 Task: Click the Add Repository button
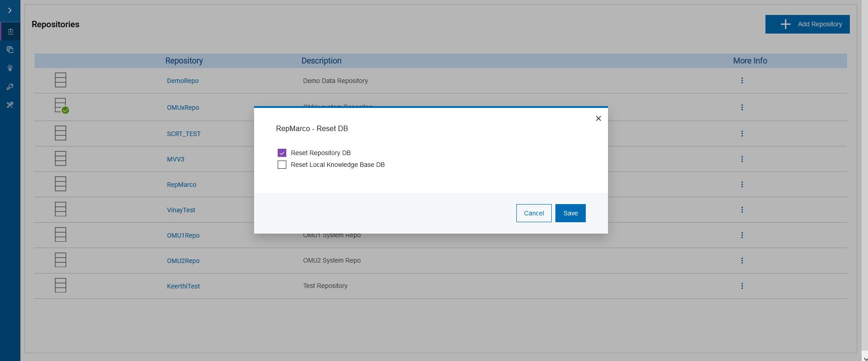(x=807, y=24)
